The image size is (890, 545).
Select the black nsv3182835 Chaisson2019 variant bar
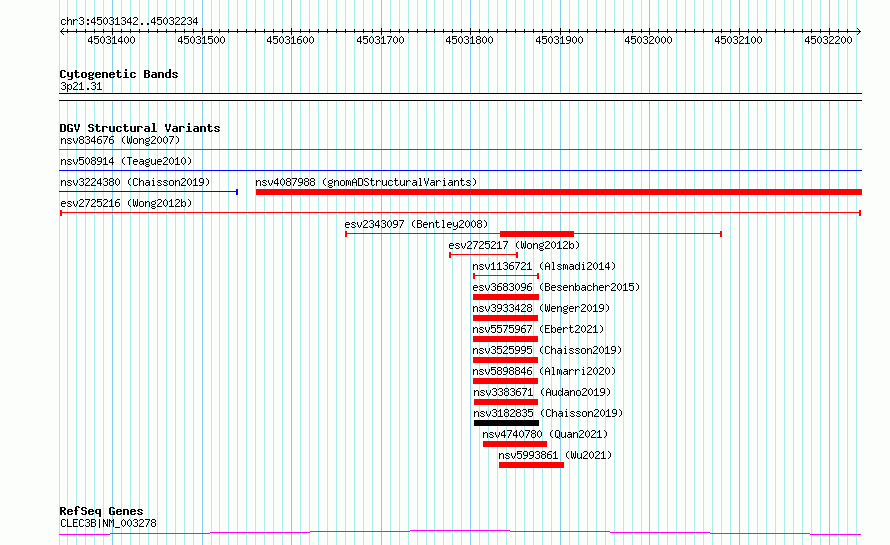pos(506,423)
